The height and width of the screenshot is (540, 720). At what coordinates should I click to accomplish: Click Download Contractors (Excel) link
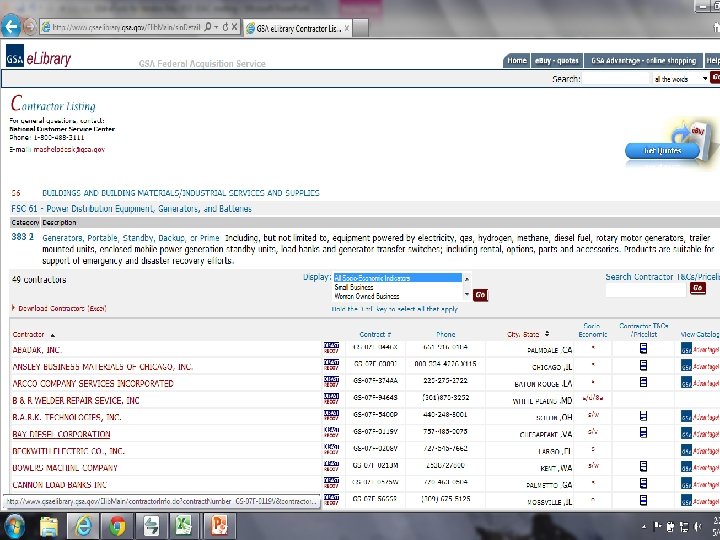coord(62,309)
